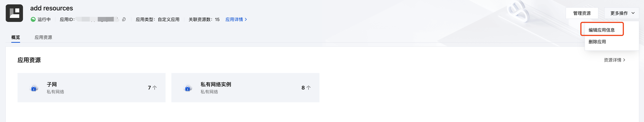The image size is (644, 122).
Task: Copy the application ID
Action: click(124, 19)
